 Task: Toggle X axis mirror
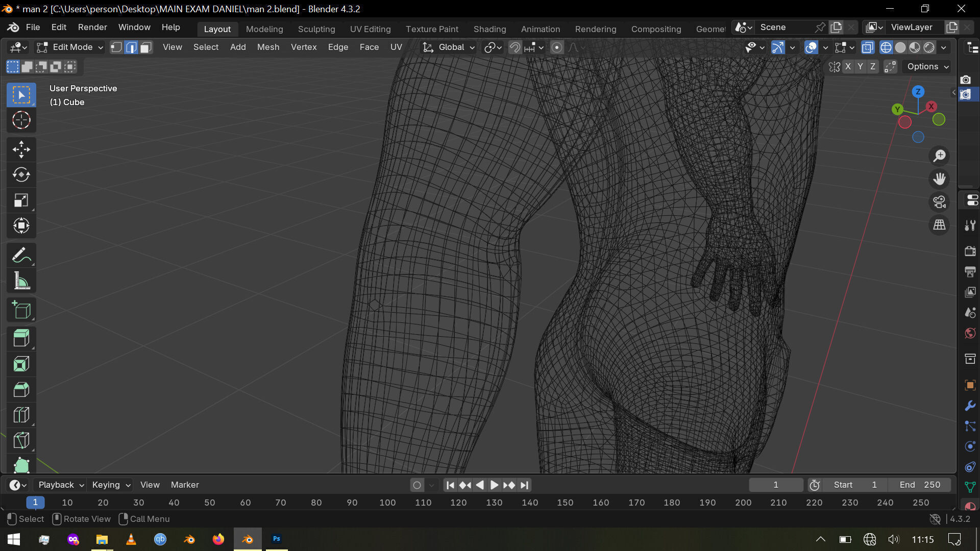[848, 66]
